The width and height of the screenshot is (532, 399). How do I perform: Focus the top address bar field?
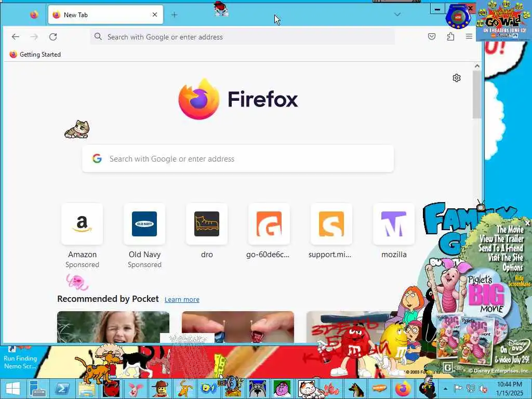pos(242,37)
